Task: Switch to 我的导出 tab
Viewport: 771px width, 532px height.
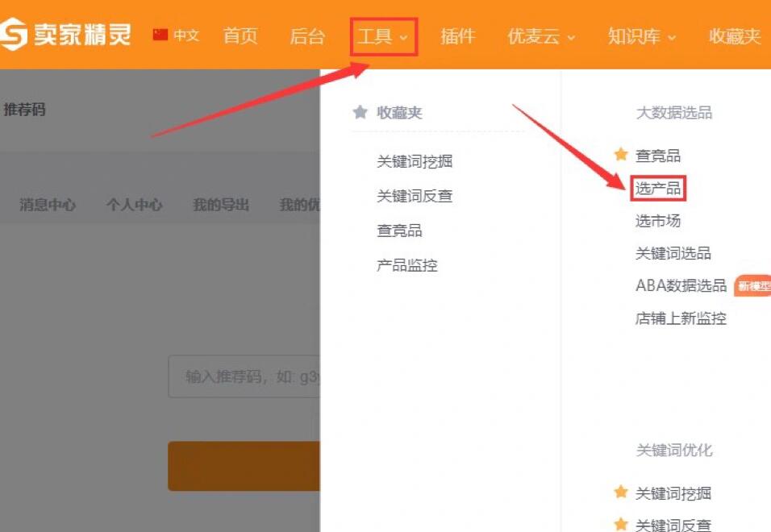Action: coord(221,205)
